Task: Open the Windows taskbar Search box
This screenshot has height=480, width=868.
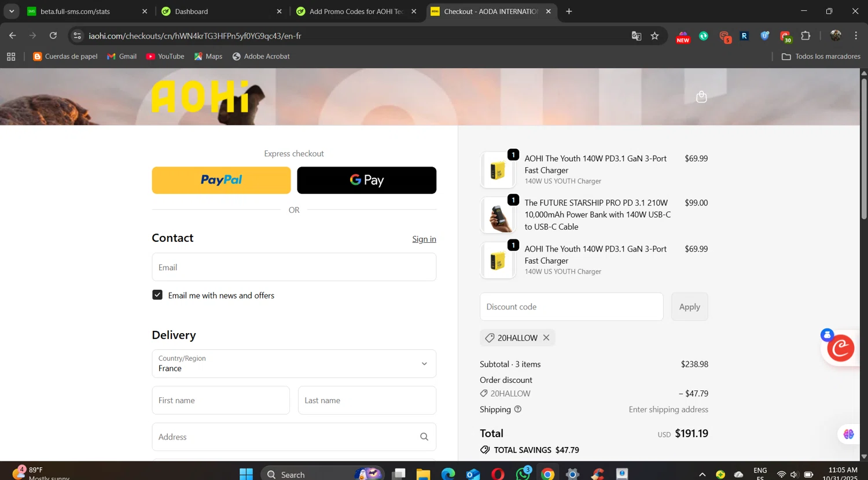Action: 322,474
